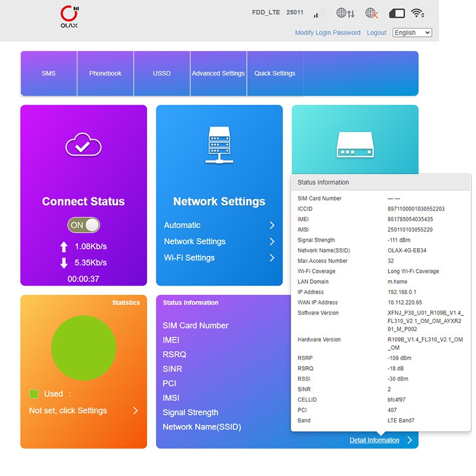The image size is (476, 476).
Task: Click the server icon above Network Settings
Action: [x=219, y=146]
